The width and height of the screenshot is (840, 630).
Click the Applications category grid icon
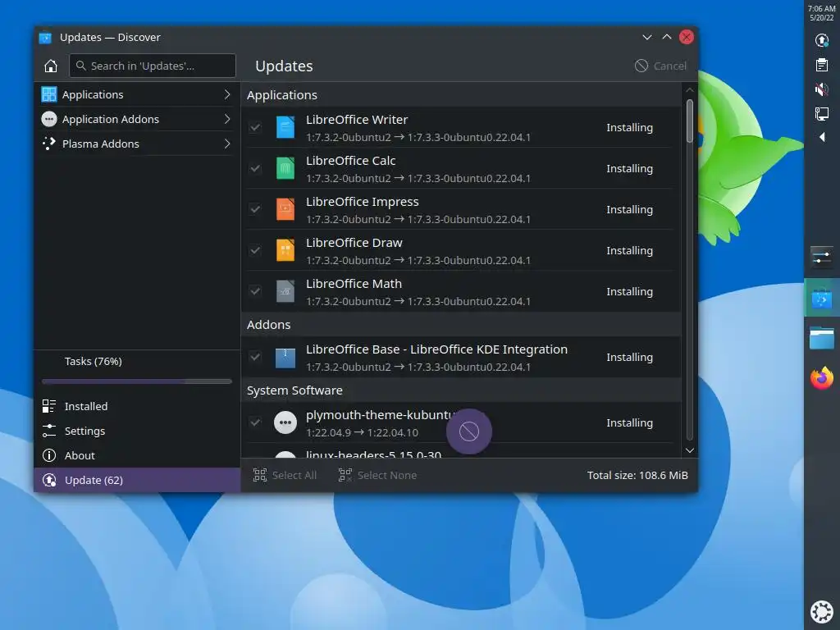(48, 94)
